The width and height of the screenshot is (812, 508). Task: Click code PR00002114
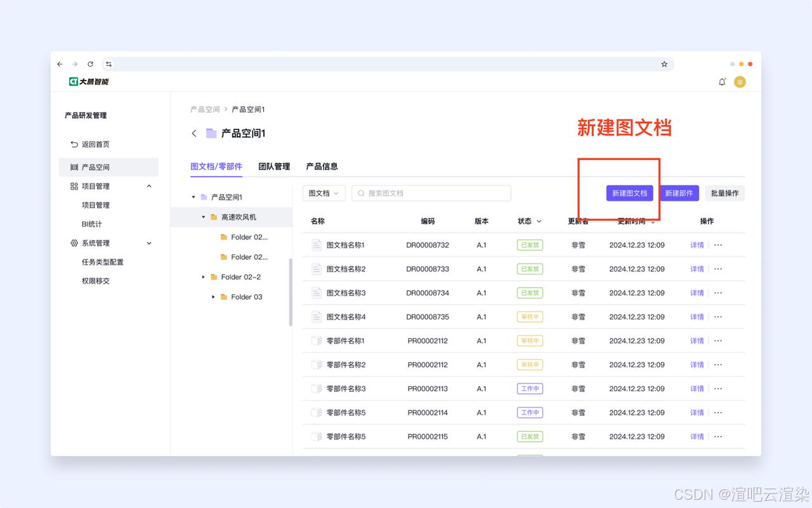pyautogui.click(x=428, y=413)
